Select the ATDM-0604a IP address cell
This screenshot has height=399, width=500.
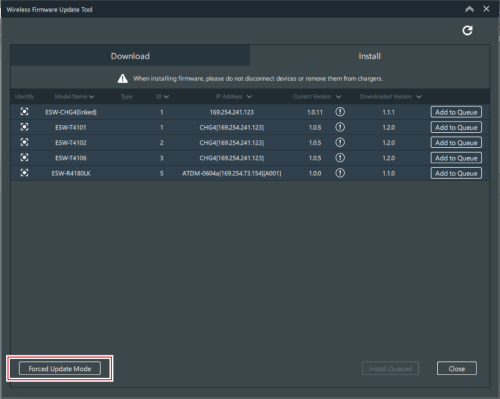point(232,173)
